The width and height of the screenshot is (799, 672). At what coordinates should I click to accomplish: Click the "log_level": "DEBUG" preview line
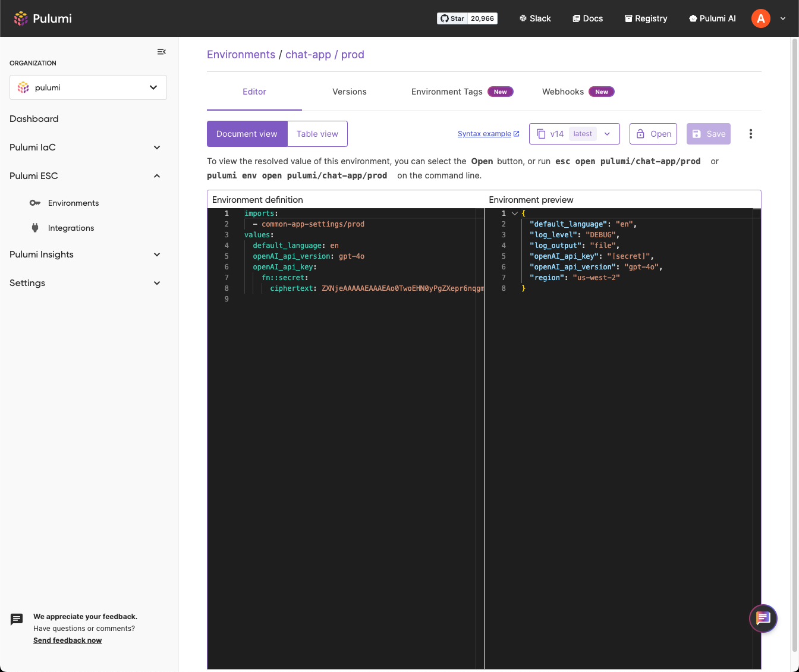[574, 235]
